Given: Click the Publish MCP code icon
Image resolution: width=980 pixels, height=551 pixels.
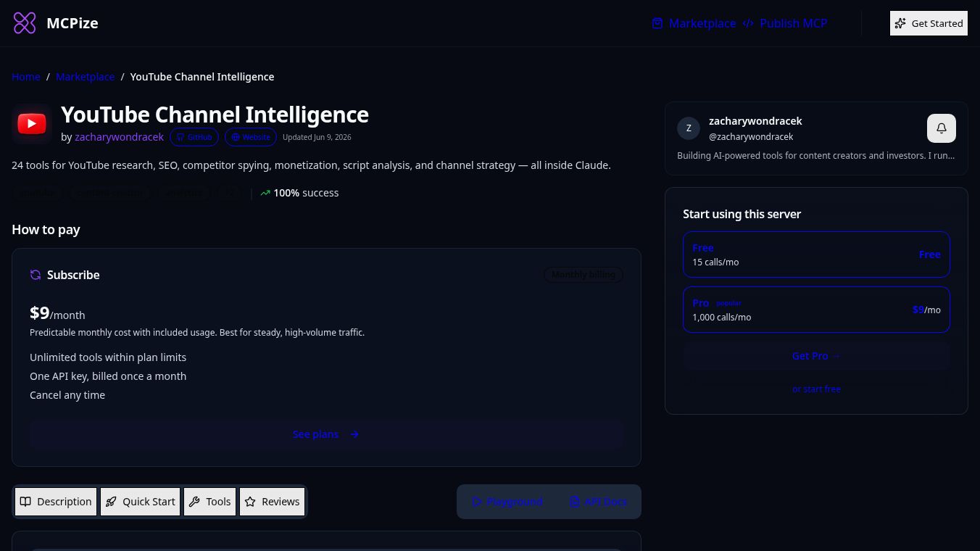Looking at the screenshot, I should [x=748, y=23].
